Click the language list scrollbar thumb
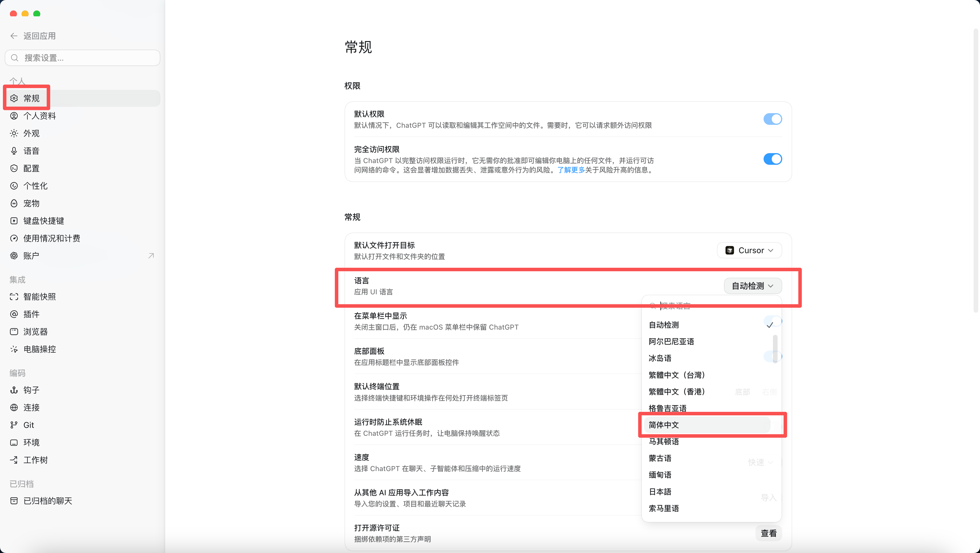Viewport: 980px width, 553px height. pos(775,349)
